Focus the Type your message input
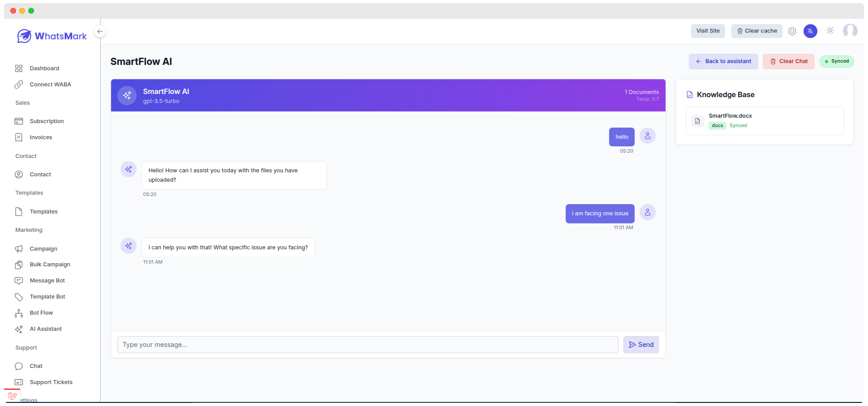The height and width of the screenshot is (406, 868). pos(368,345)
